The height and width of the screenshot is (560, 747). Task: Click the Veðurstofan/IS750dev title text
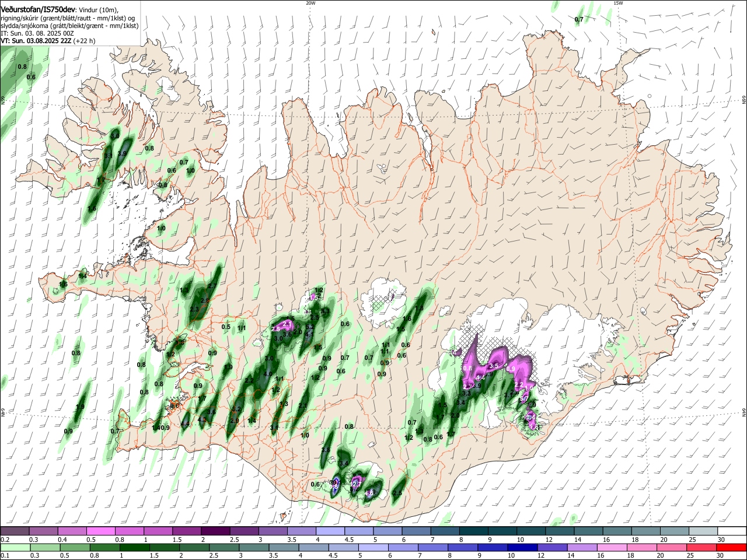38,10
